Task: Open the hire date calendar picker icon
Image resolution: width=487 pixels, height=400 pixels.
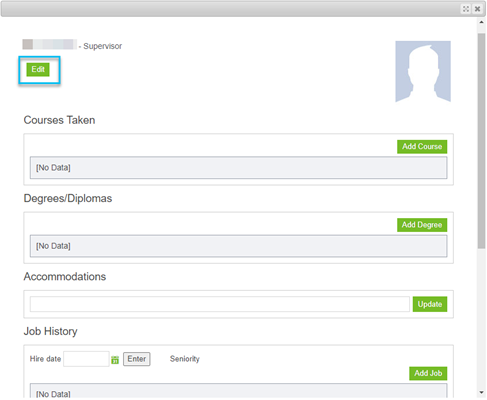Action: [x=115, y=360]
